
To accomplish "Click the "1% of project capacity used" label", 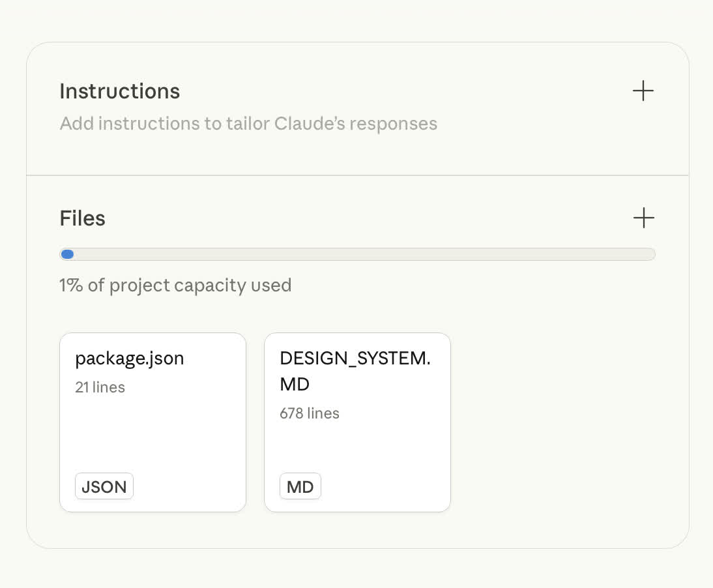I will pyautogui.click(x=175, y=286).
